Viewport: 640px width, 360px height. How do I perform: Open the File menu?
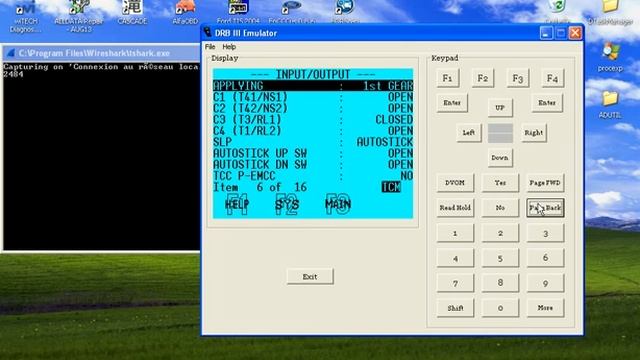point(210,47)
